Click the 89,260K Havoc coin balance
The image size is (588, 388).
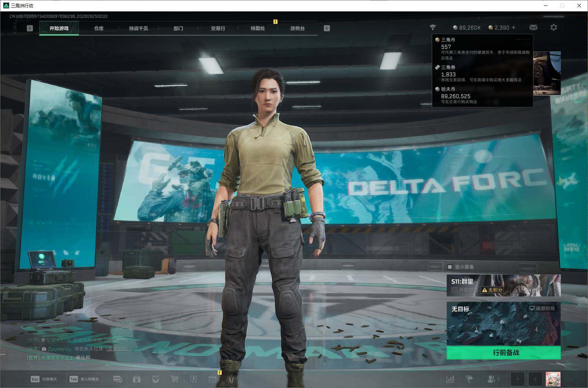click(x=467, y=28)
